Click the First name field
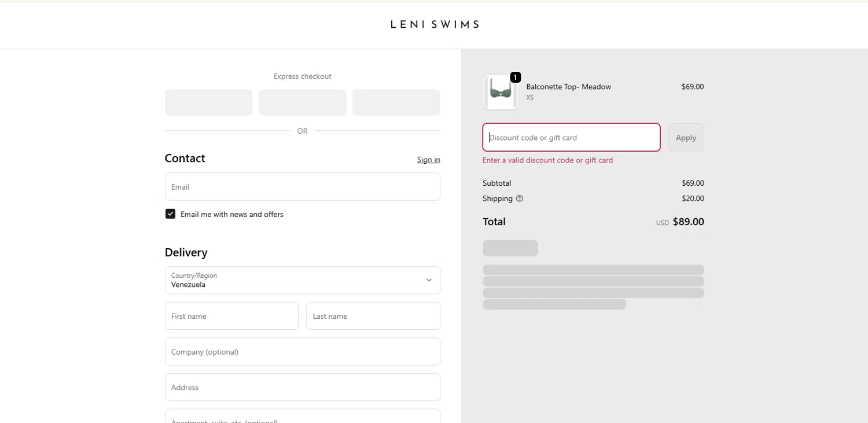This screenshot has height=423, width=868. click(x=231, y=316)
